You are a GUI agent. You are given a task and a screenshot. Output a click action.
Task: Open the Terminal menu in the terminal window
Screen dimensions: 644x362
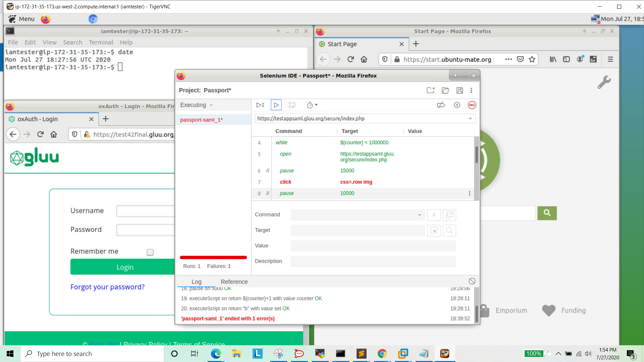pyautogui.click(x=101, y=42)
